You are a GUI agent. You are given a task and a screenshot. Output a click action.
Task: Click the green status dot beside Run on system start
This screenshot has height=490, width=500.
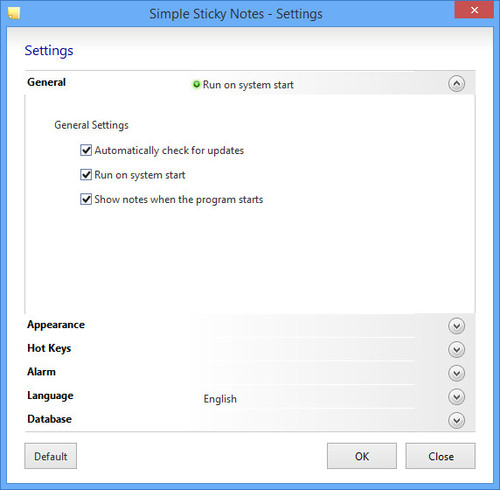(197, 84)
